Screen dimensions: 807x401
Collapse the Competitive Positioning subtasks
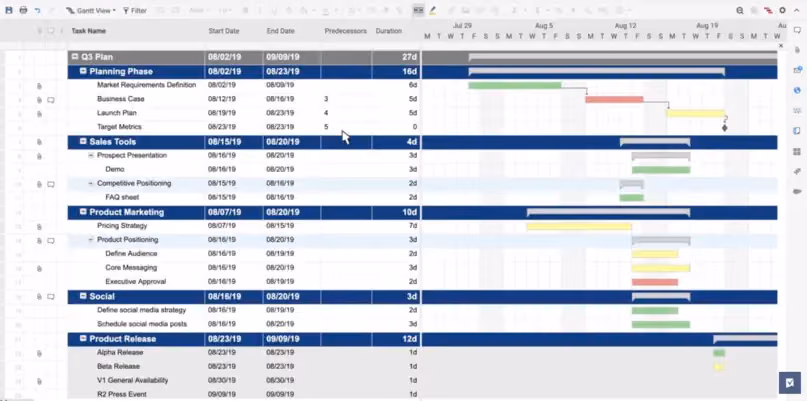coord(91,183)
